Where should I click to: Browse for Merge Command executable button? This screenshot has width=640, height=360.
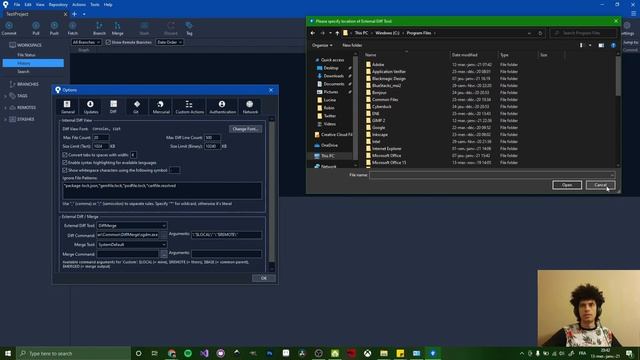point(163,254)
